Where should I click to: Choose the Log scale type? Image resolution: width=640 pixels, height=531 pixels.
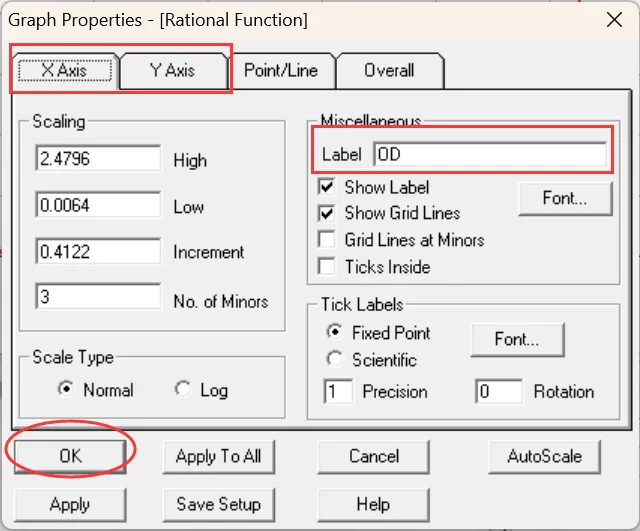point(183,390)
